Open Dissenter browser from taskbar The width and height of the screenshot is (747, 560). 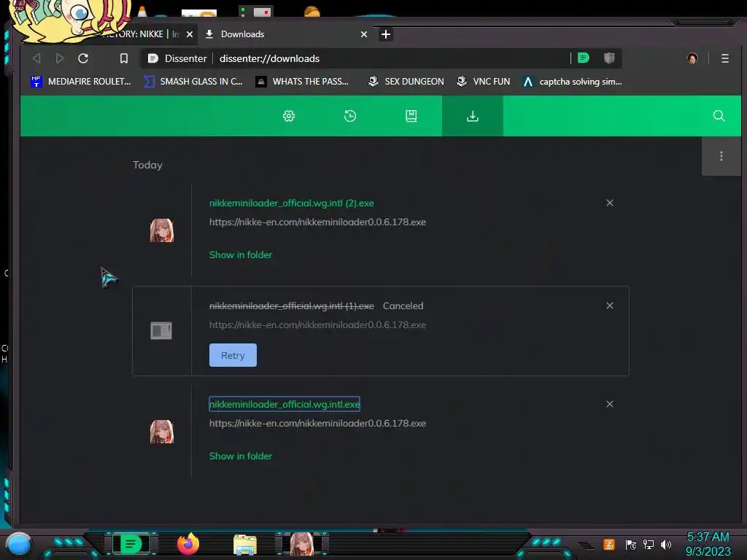click(x=131, y=544)
